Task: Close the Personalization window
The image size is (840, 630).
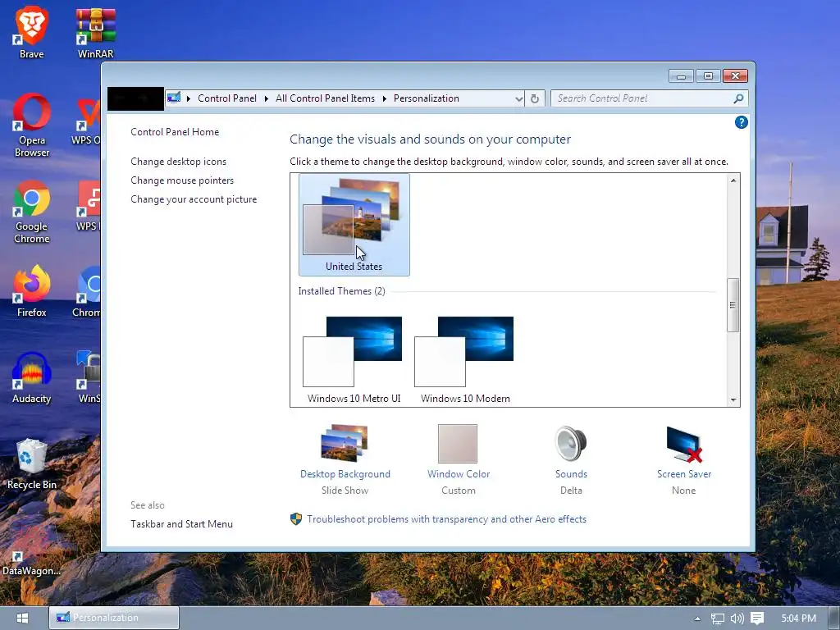Action: tap(735, 76)
